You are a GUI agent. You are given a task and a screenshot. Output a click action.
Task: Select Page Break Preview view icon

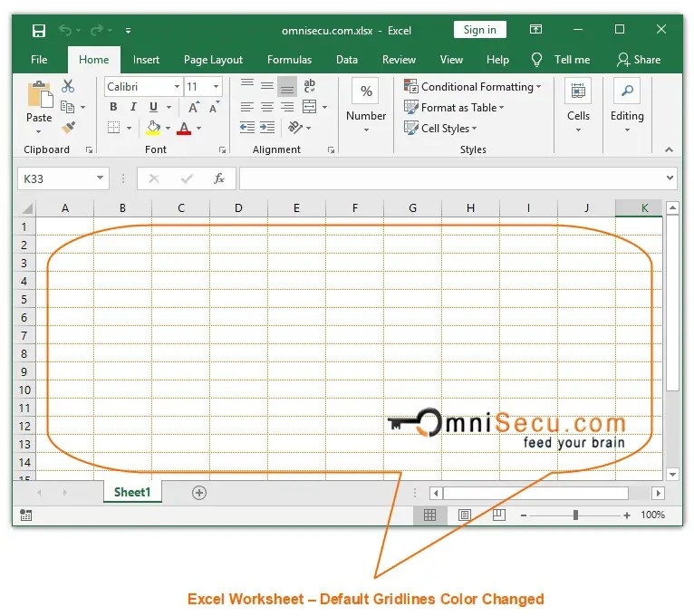498,515
